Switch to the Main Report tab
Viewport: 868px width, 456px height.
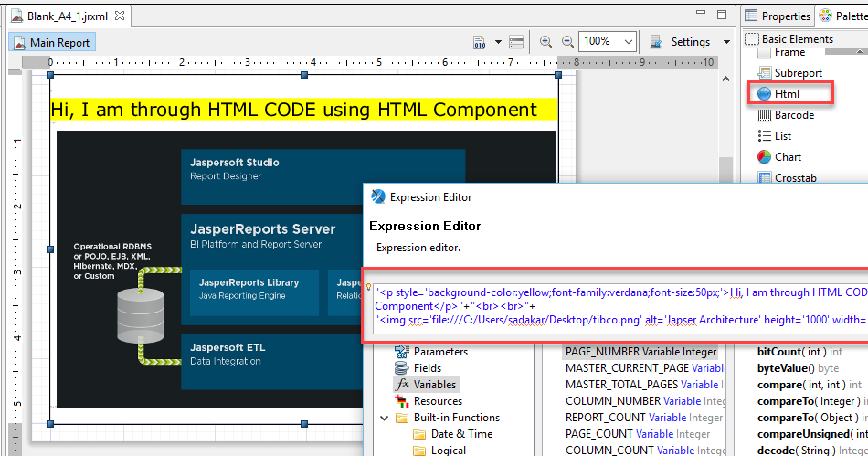coord(52,43)
